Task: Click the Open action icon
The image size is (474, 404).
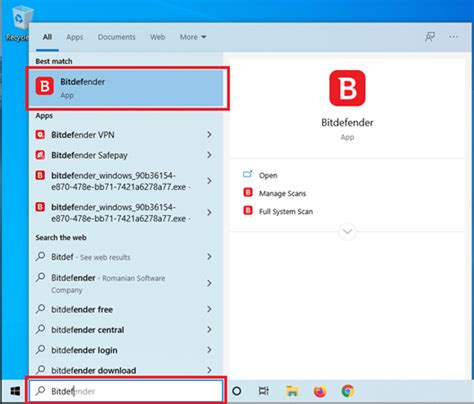Action: click(248, 174)
